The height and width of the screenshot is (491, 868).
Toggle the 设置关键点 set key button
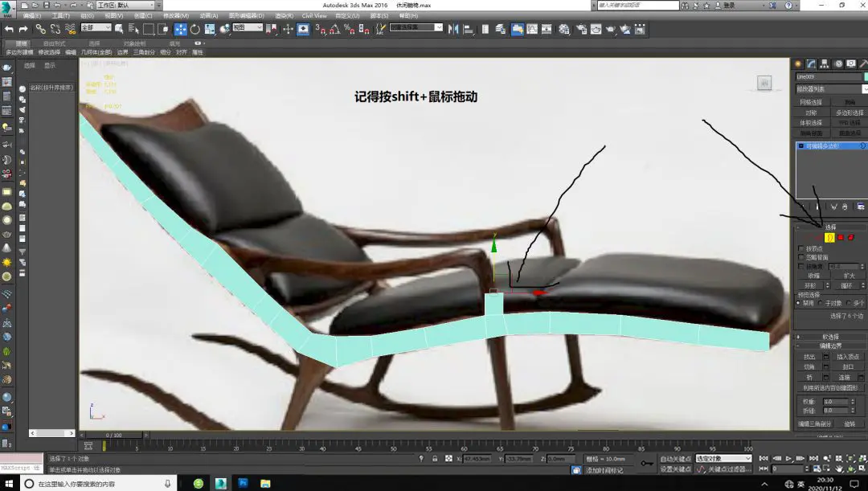tap(675, 468)
